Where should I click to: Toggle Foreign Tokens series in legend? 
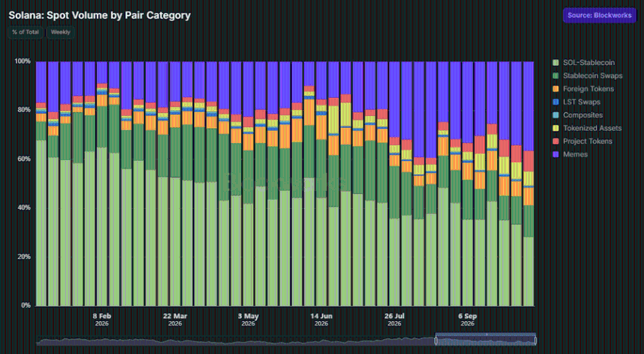[x=583, y=89]
